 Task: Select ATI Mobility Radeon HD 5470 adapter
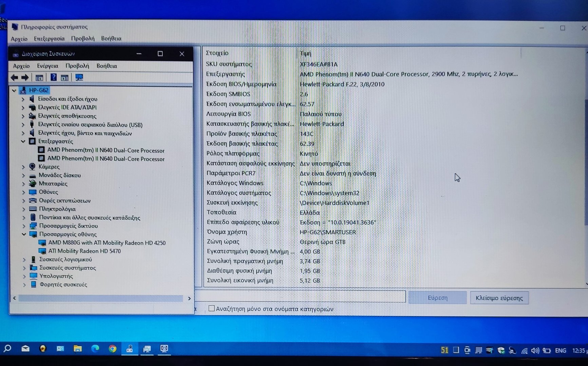coord(84,251)
